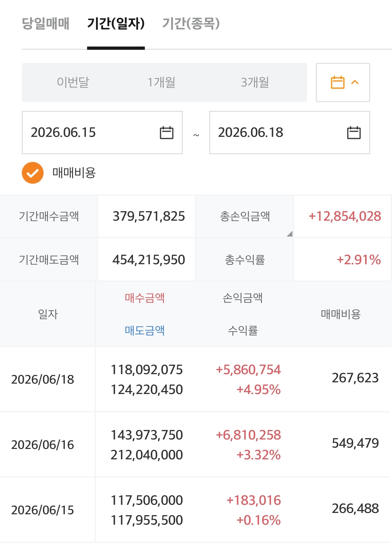Open the start date calendar icon
Screen dimensions: 392x544
click(166, 133)
